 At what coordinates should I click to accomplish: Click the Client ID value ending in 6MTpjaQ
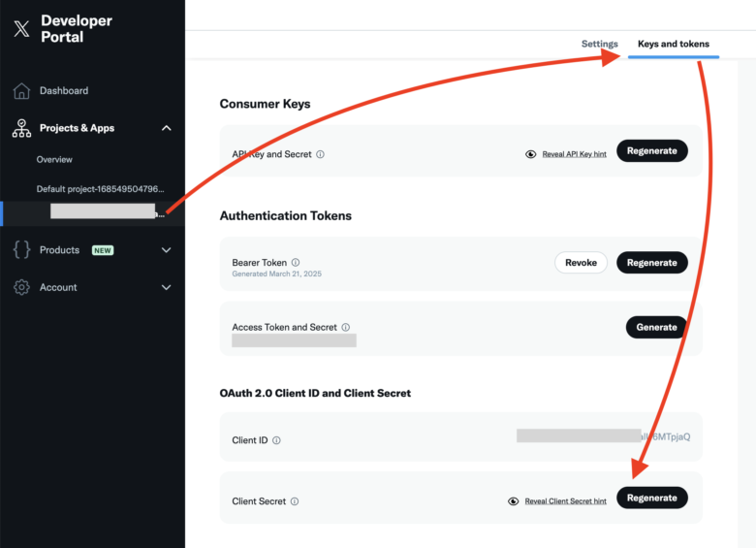[x=603, y=436]
